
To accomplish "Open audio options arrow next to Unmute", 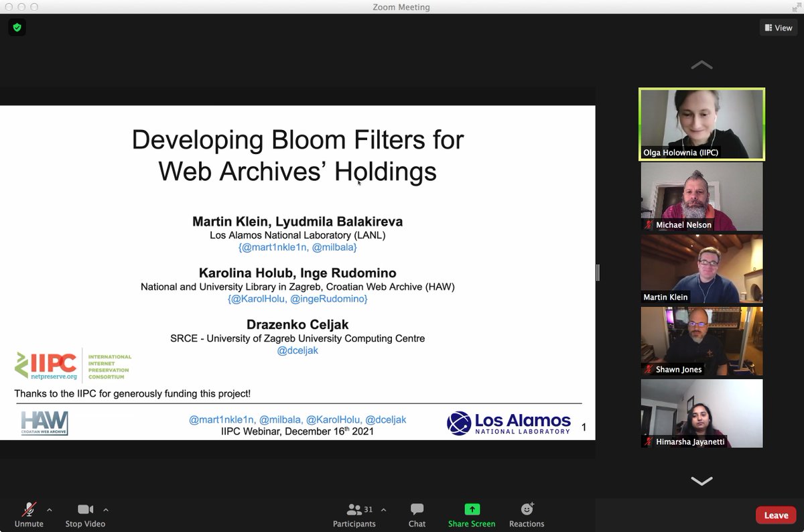I will pyautogui.click(x=50, y=509).
